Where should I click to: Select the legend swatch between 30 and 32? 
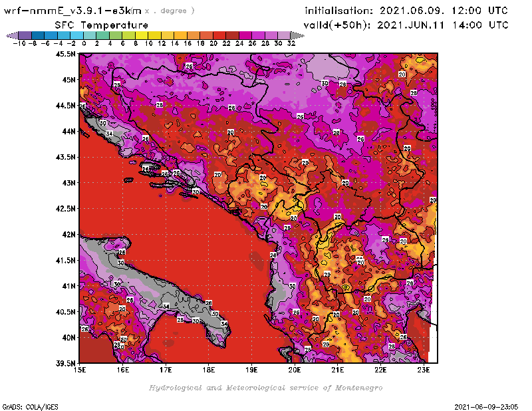point(285,35)
